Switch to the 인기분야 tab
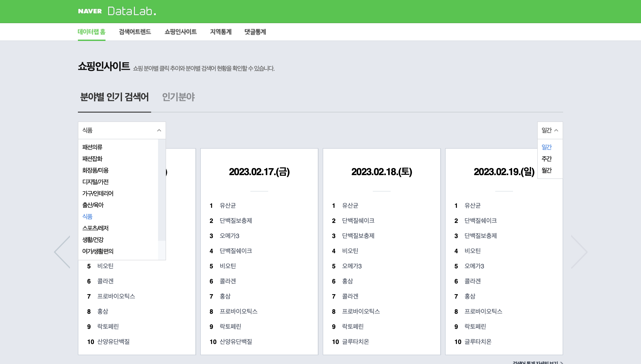 point(178,97)
